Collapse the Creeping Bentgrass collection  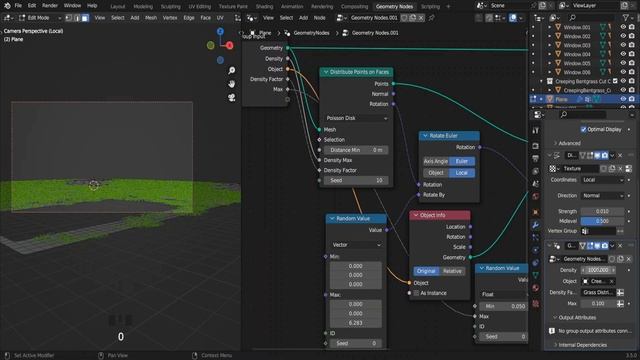[x=542, y=81]
